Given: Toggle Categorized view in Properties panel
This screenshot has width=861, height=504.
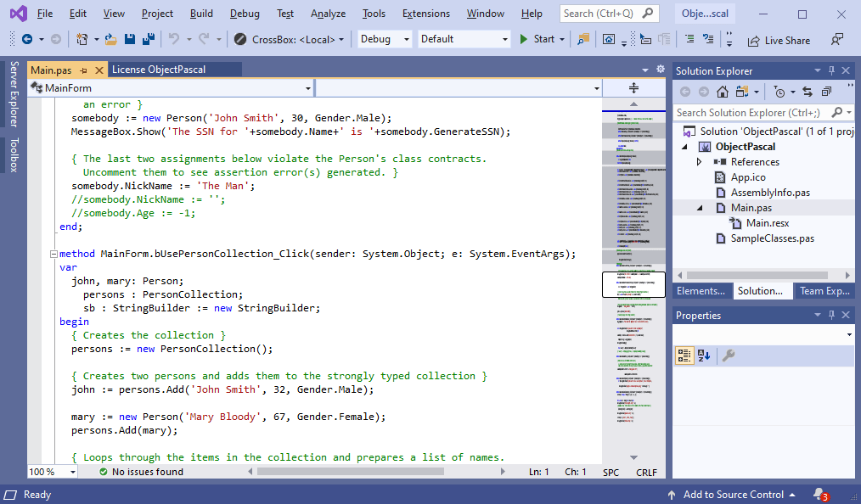Looking at the screenshot, I should point(684,356).
